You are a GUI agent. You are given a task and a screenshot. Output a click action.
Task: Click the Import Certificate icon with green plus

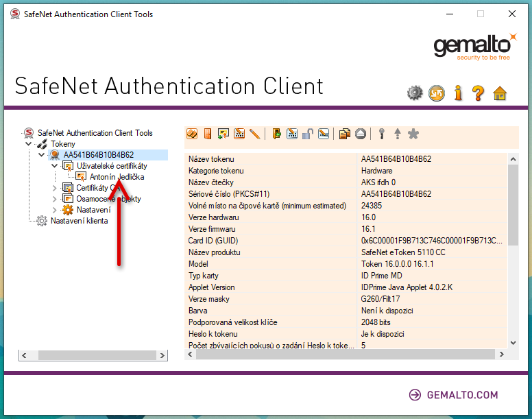223,134
